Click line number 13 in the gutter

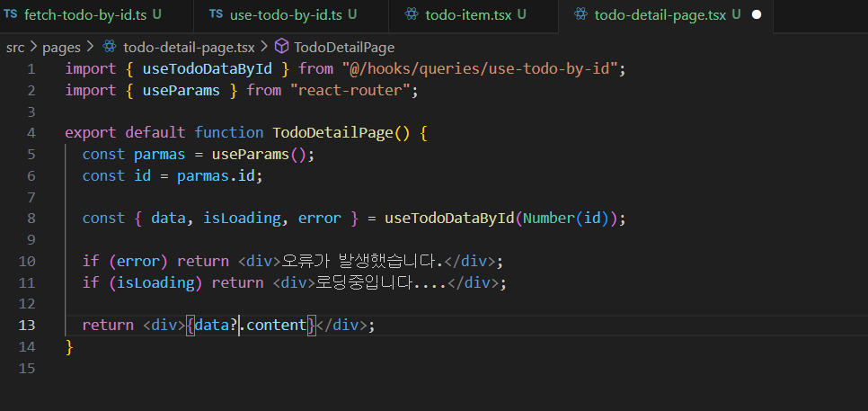(x=27, y=326)
